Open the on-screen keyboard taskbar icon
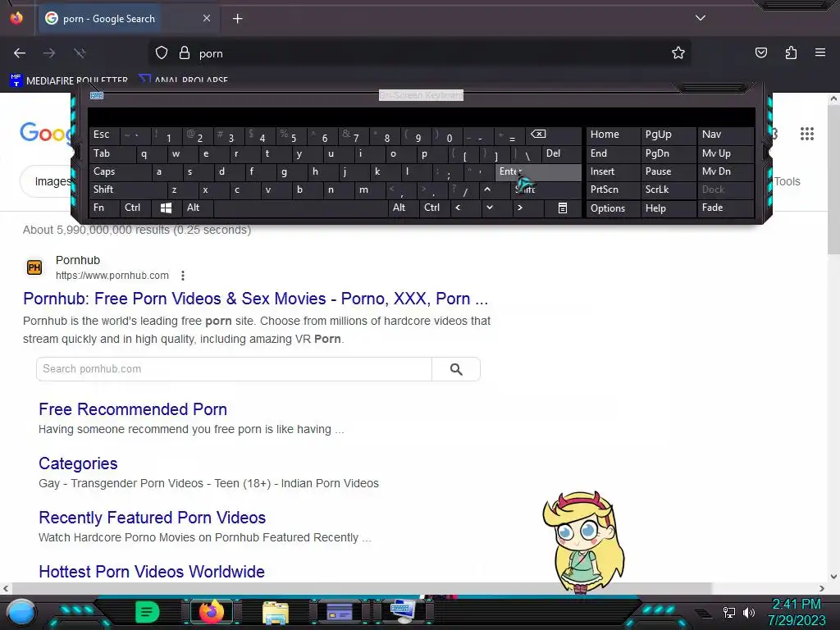Screen dimensions: 840x630 [403, 612]
